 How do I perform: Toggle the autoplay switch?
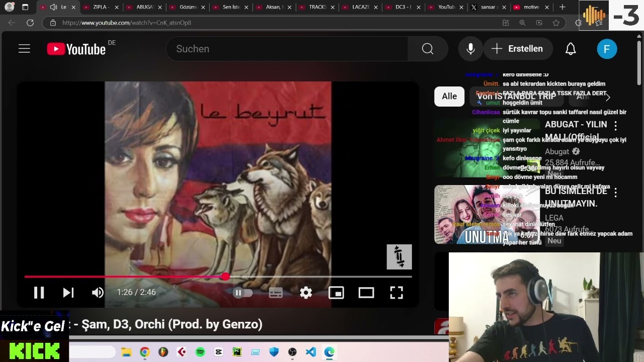click(243, 293)
